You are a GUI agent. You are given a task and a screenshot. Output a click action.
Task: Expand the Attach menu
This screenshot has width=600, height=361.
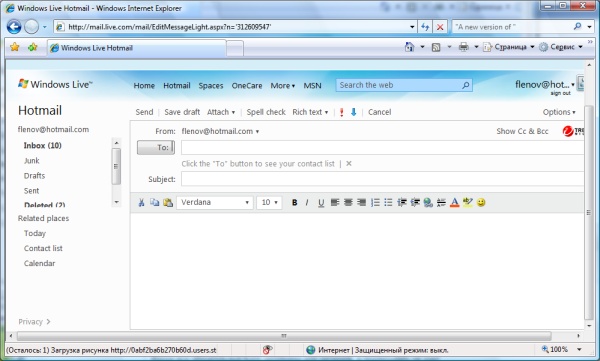tap(221, 112)
